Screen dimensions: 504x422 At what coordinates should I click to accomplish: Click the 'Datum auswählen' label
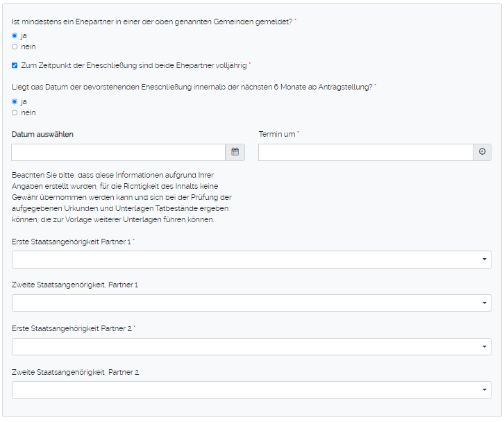[x=42, y=134]
